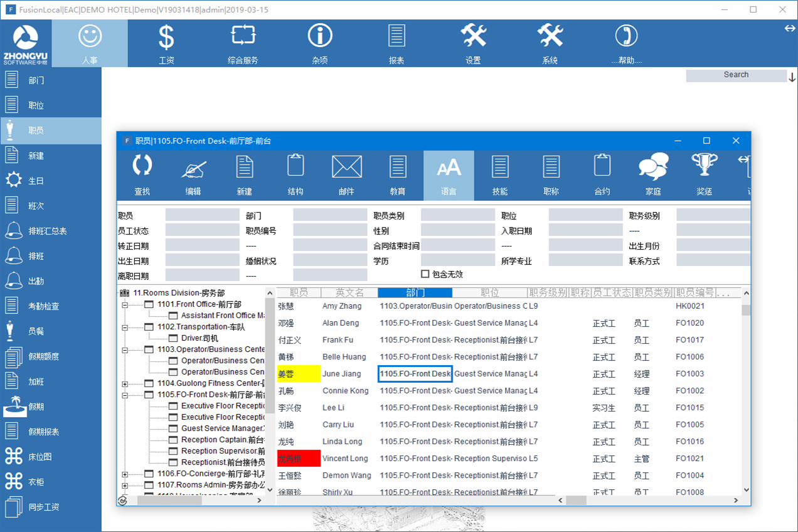Toggle the 包含无效 checkbox
Viewport: 798px width, 532px height.
pos(425,274)
